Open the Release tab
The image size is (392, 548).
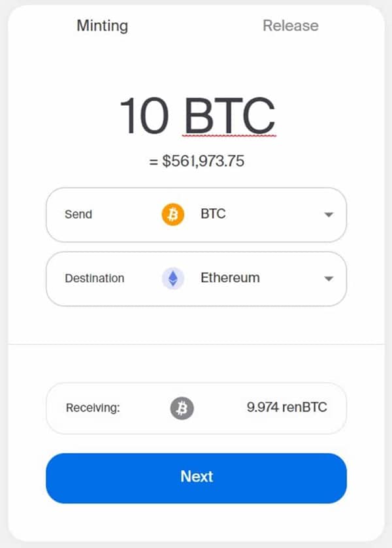click(x=290, y=26)
